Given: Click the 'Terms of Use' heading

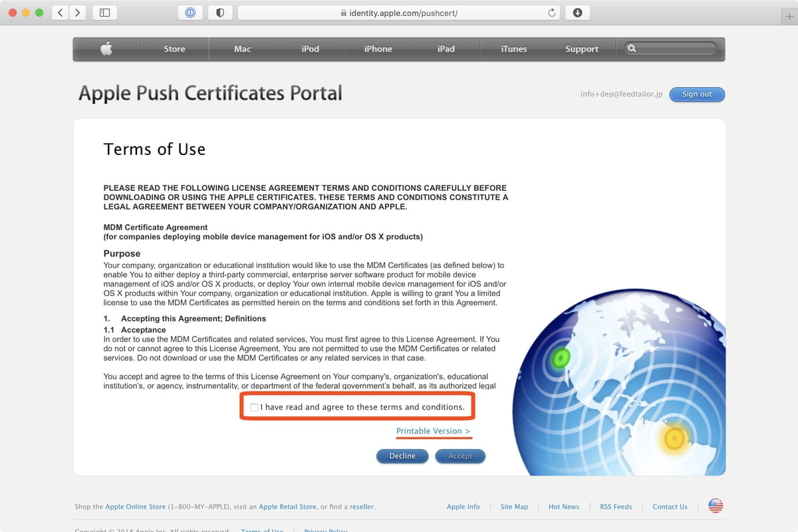Looking at the screenshot, I should (154, 149).
